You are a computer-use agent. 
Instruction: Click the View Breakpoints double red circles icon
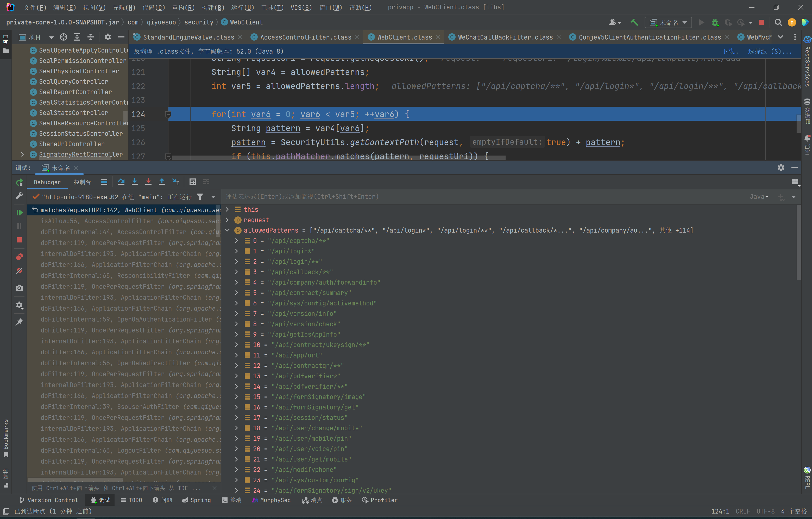click(19, 257)
